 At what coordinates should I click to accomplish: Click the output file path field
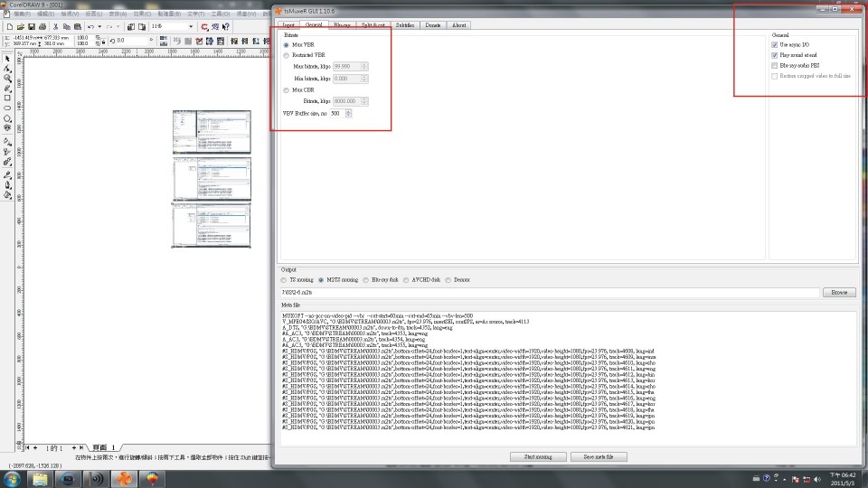click(550, 292)
